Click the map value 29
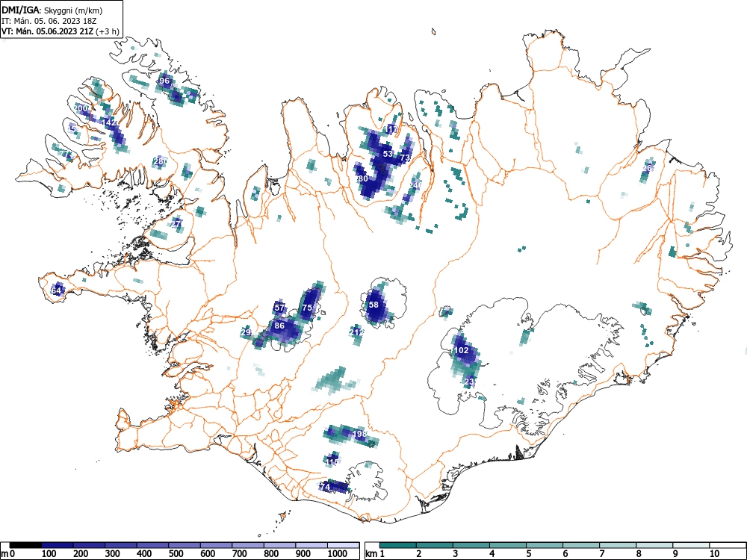The image size is (747, 560). [x=247, y=332]
